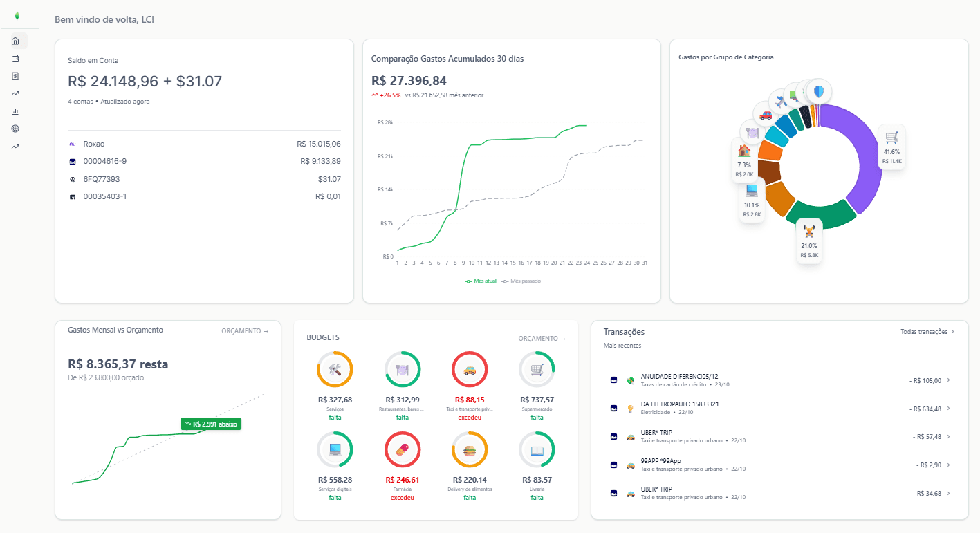The width and height of the screenshot is (980, 533).
Task: Open the Delivery de alimentos burger icon
Action: [470, 449]
